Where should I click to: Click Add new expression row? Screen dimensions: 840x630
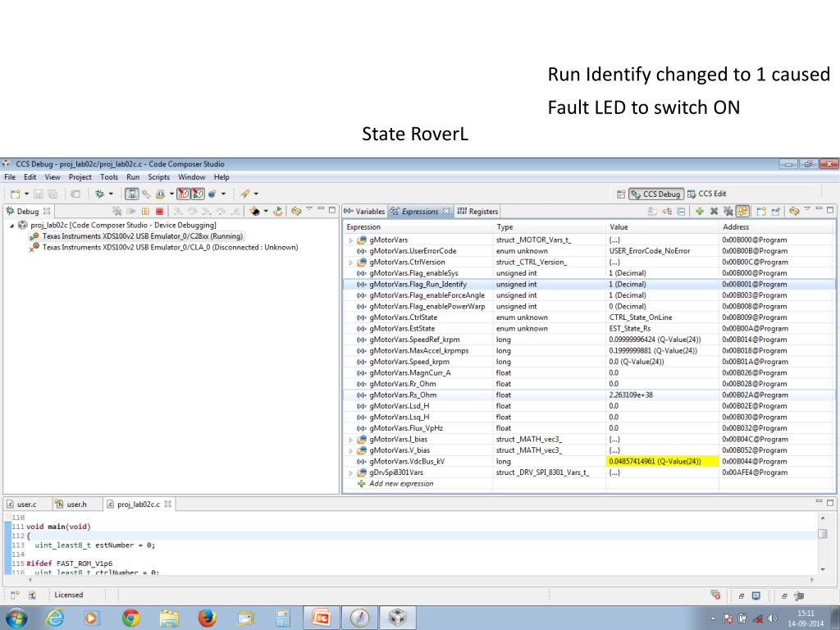400,484
